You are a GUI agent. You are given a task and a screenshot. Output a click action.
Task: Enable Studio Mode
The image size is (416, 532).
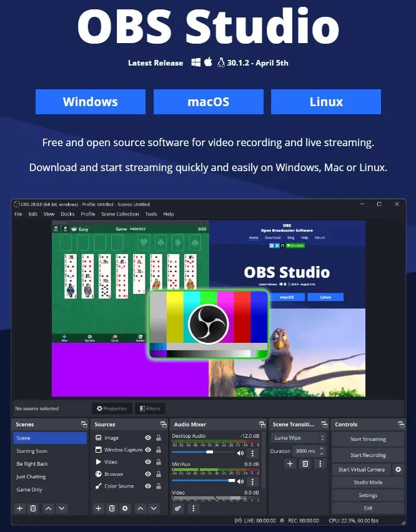click(x=368, y=482)
